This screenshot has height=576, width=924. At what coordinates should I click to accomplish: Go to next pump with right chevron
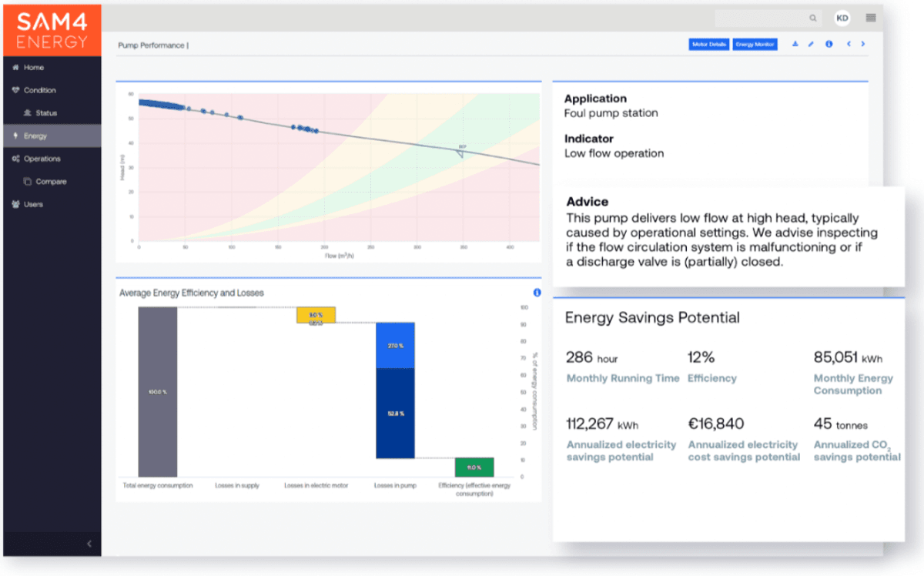[863, 45]
